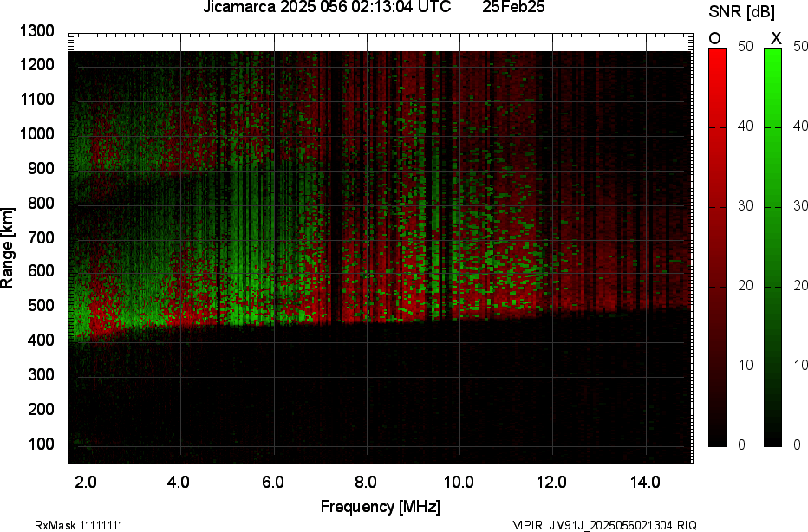Click the "1100" range tick label
808x532 pixels.
(36, 100)
